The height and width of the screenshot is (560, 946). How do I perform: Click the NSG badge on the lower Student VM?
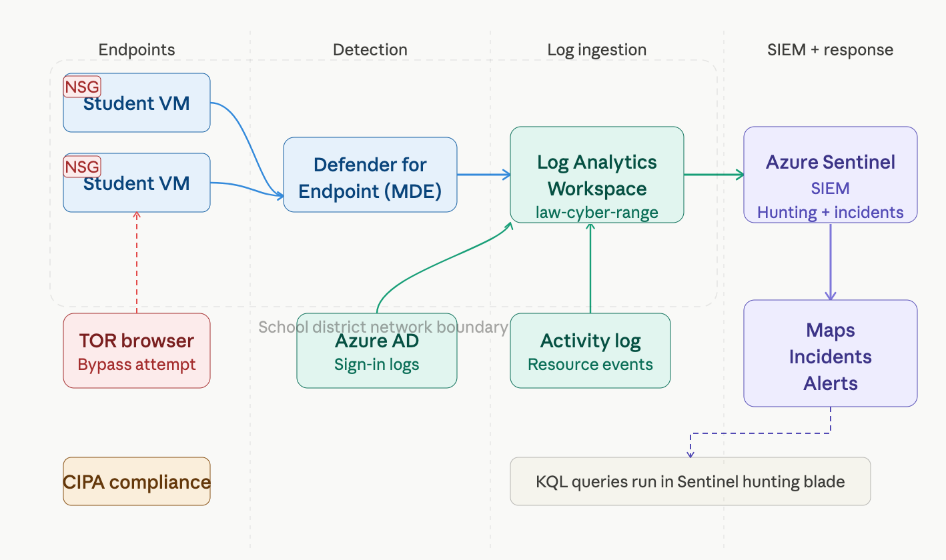coord(82,167)
